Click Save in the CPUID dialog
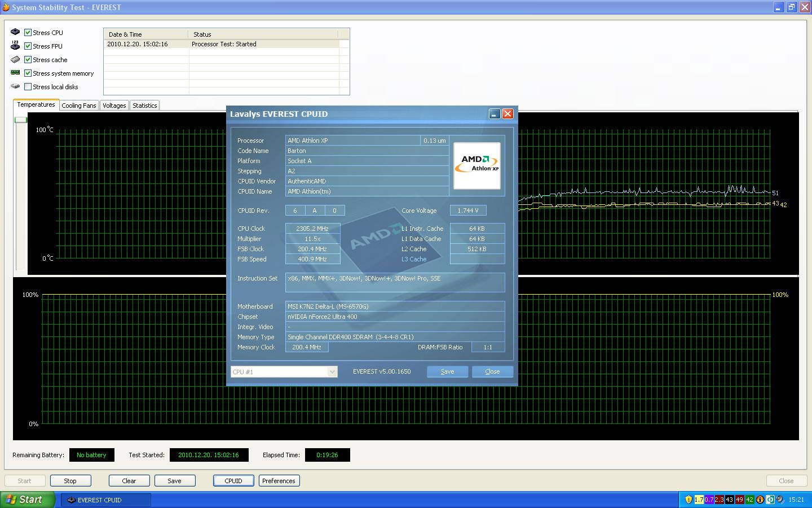 click(447, 371)
